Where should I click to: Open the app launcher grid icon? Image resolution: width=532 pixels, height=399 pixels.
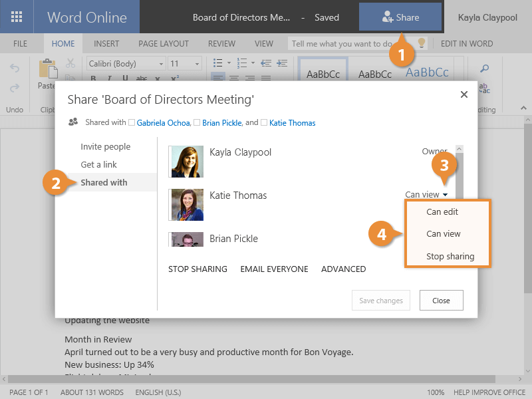pyautogui.click(x=17, y=17)
